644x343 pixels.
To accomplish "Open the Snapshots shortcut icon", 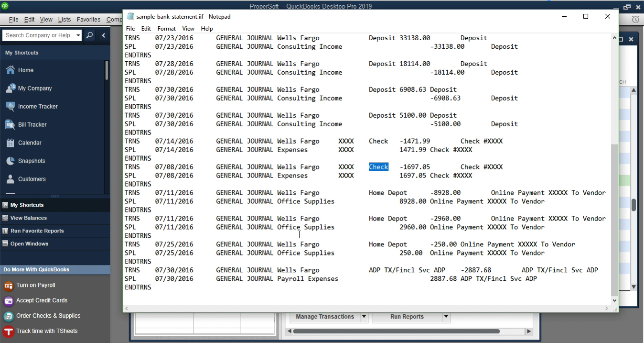I will tap(10, 161).
